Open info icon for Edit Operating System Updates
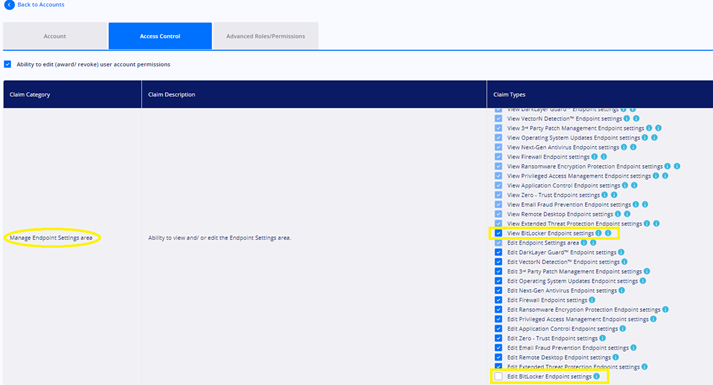The height and width of the screenshot is (385, 713). 643,281
